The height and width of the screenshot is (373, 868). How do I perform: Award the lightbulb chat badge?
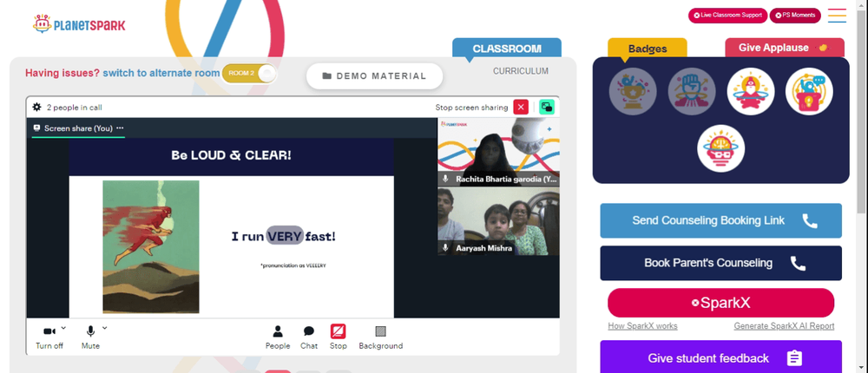(809, 91)
